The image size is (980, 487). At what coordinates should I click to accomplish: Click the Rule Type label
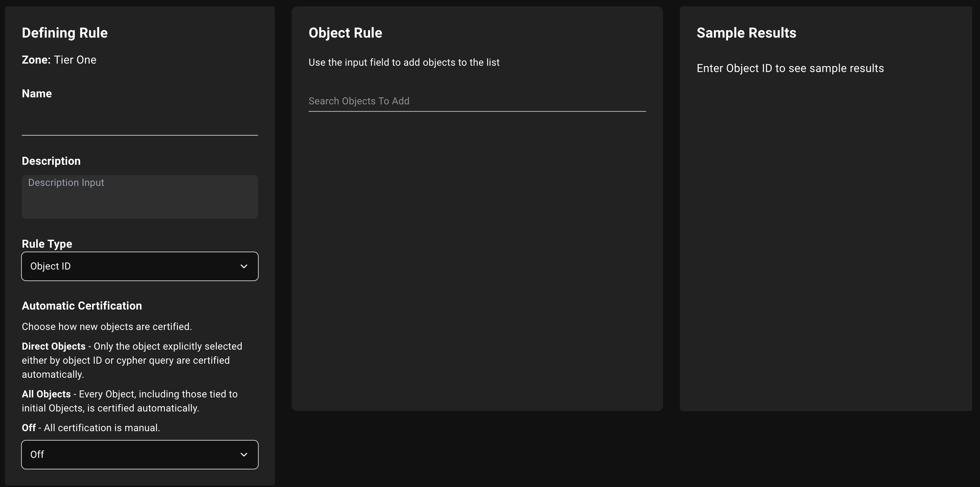(47, 244)
